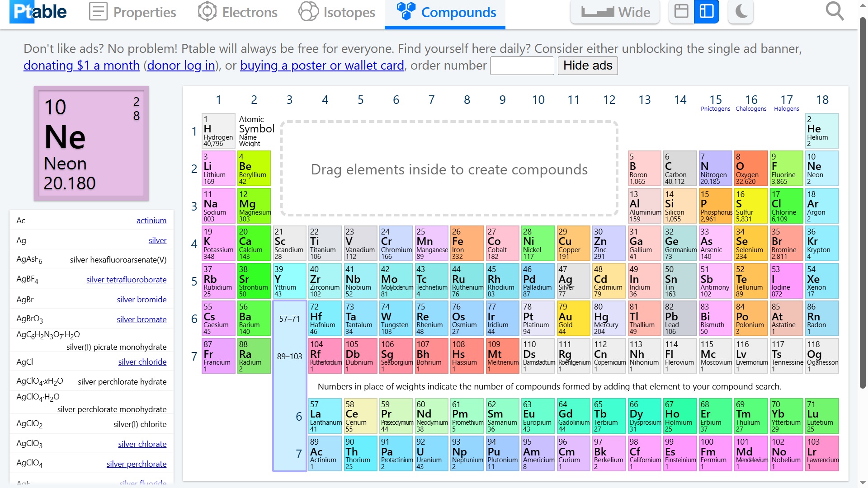Switch to the Wide table layout

615,12
